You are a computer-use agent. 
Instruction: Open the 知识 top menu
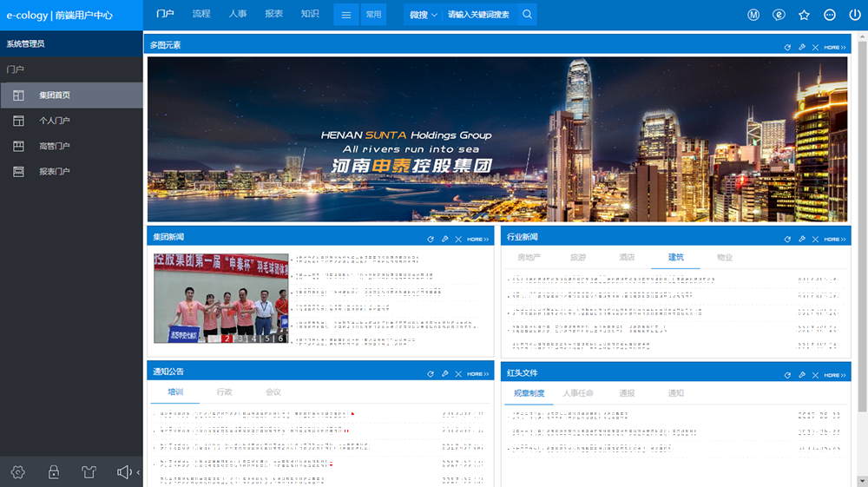click(x=310, y=14)
